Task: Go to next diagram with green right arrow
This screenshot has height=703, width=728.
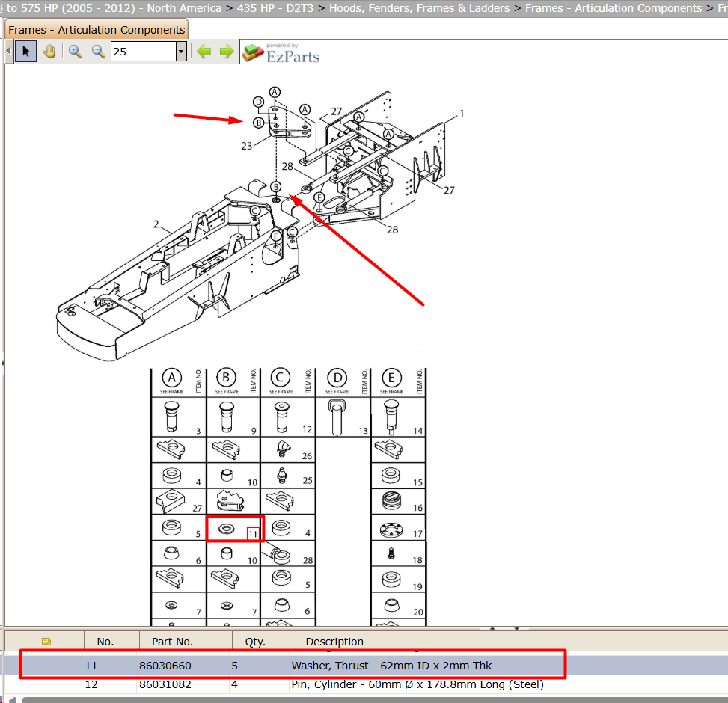Action: [x=227, y=51]
